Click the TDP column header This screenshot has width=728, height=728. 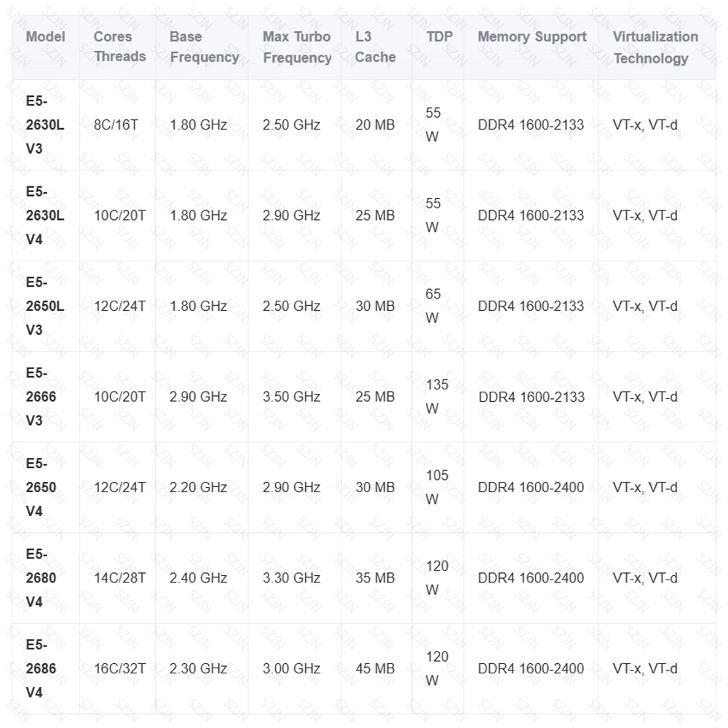pos(440,37)
